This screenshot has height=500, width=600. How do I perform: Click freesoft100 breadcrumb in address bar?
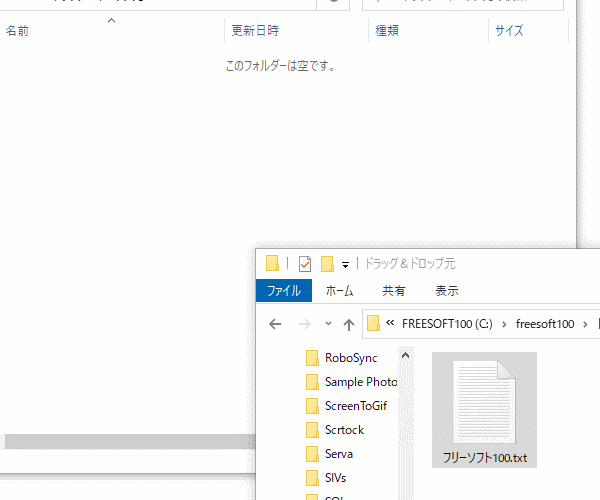click(x=545, y=324)
